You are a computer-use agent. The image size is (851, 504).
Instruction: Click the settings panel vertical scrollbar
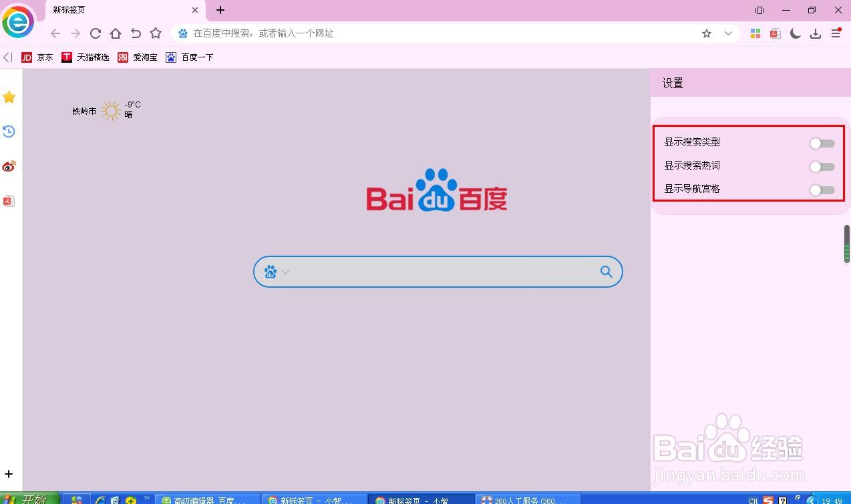pyautogui.click(x=847, y=244)
